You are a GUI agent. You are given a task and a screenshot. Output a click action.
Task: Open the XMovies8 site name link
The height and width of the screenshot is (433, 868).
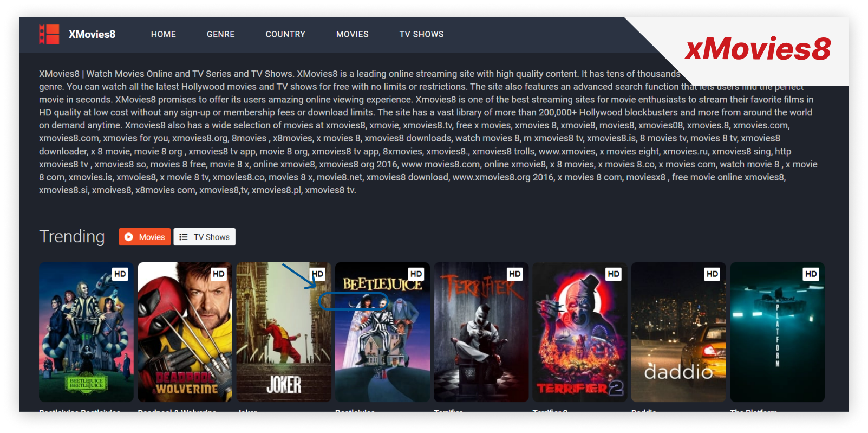pos(92,34)
